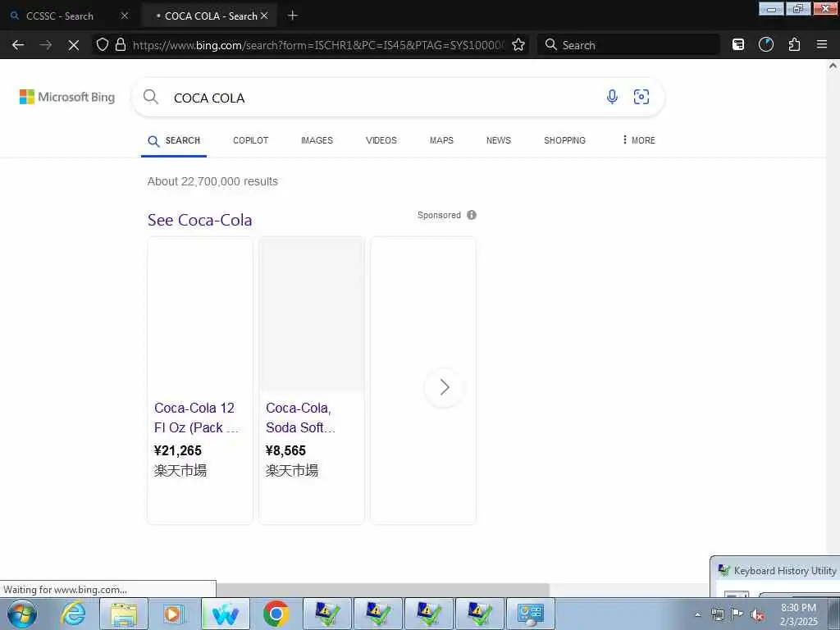Show info about the Sponsored label
The height and width of the screenshot is (630, 840).
click(x=472, y=215)
